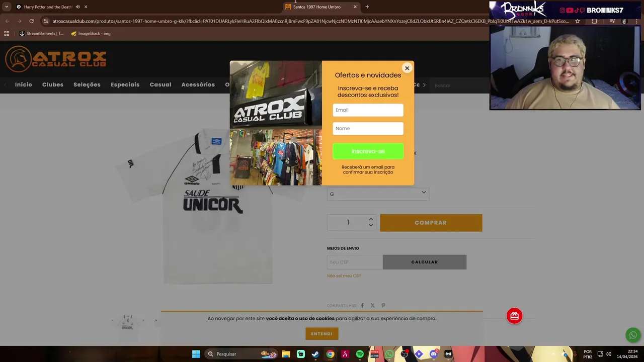
Task: Open the StreamElements bookmark
Action: [41, 34]
